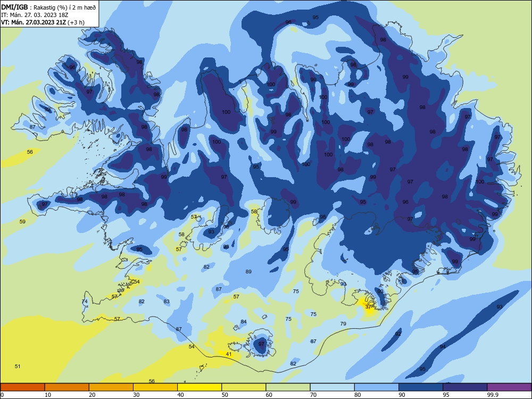Screen dimensions: 532x399
Task: Select the '74' value on the southwest peninsula
Action: click(x=85, y=302)
